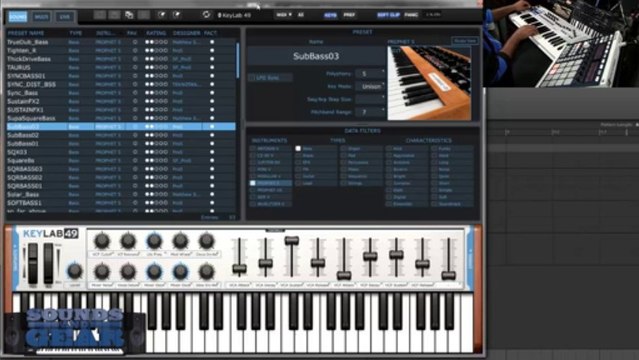Click rating dots of the SQX03 preset

(x=156, y=152)
